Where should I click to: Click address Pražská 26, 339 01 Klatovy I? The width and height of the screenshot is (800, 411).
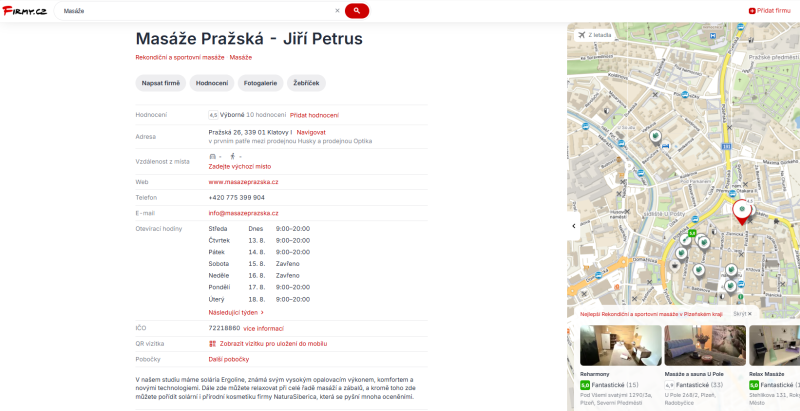click(250, 133)
